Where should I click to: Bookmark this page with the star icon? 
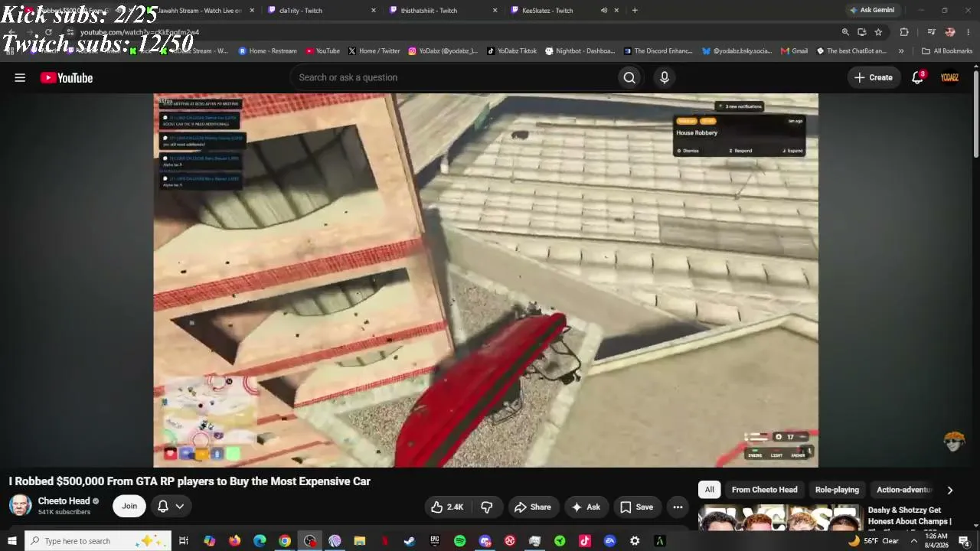click(878, 32)
